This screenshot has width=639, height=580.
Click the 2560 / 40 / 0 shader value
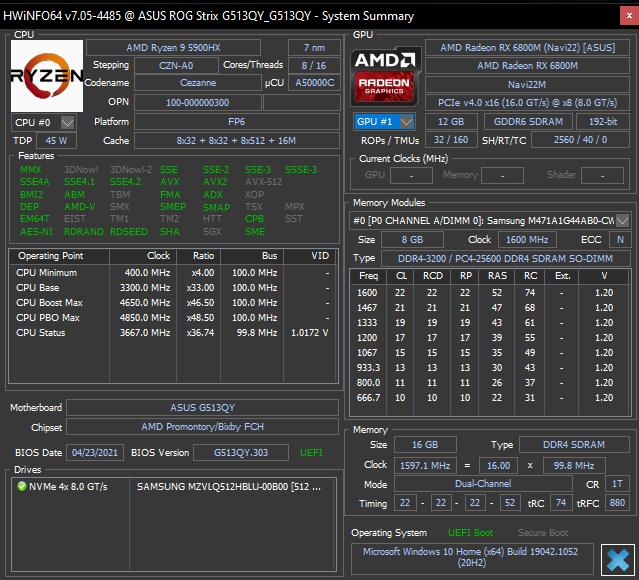(x=580, y=140)
